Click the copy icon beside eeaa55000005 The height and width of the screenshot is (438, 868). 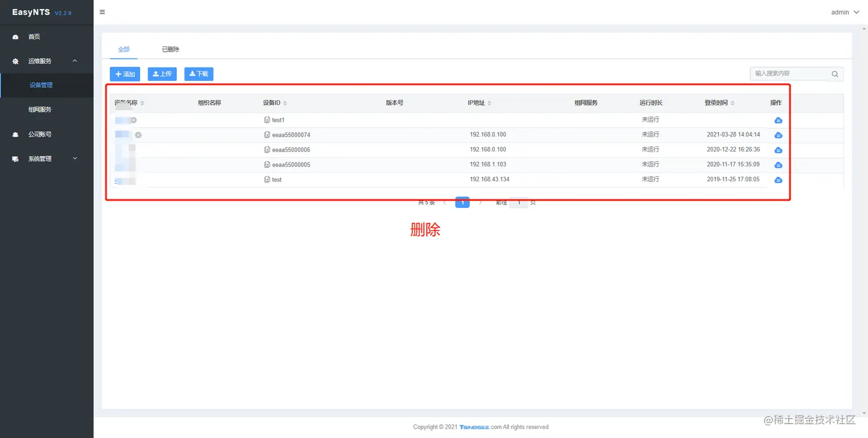[267, 165]
